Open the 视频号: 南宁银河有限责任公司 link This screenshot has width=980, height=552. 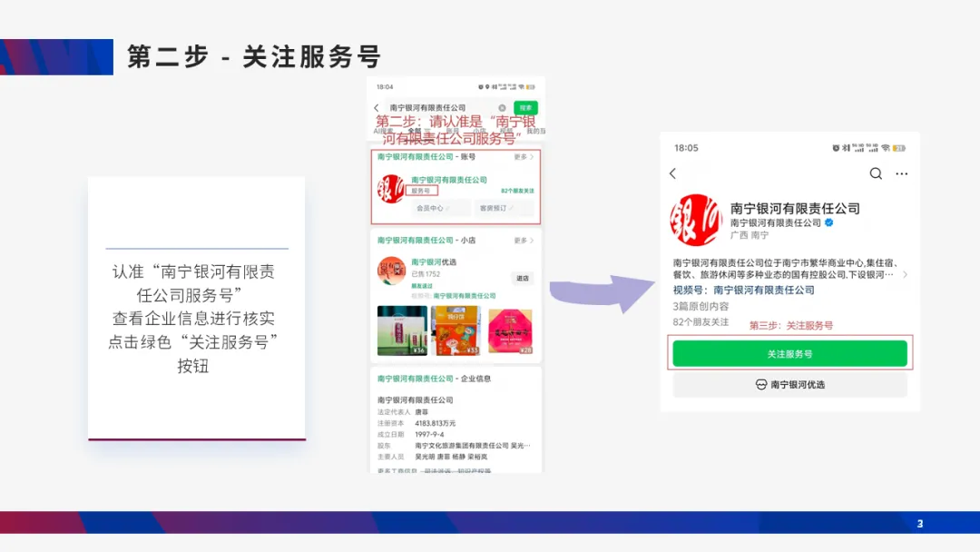tap(744, 290)
